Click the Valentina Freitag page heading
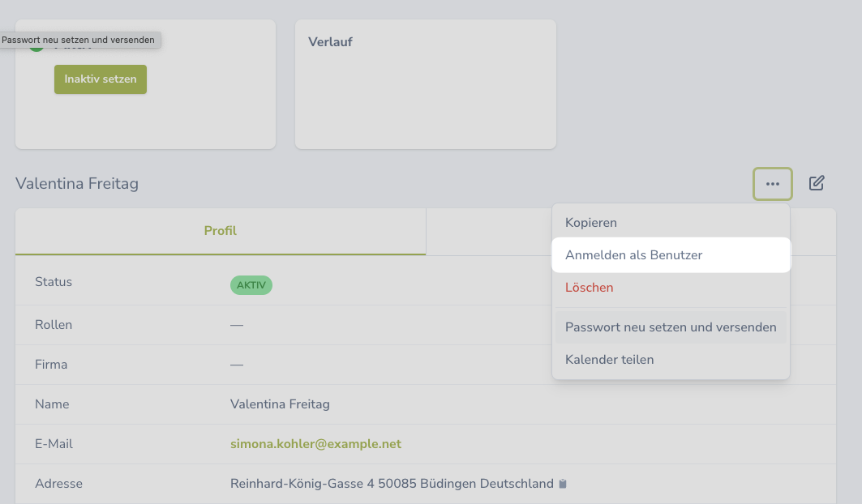Image resolution: width=862 pixels, height=504 pixels. pos(77,184)
